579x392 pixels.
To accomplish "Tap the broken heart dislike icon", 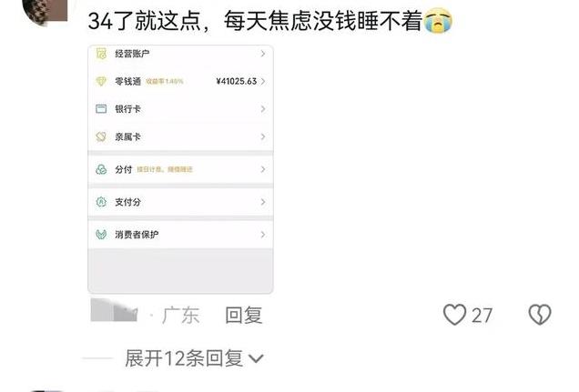I will click(540, 315).
